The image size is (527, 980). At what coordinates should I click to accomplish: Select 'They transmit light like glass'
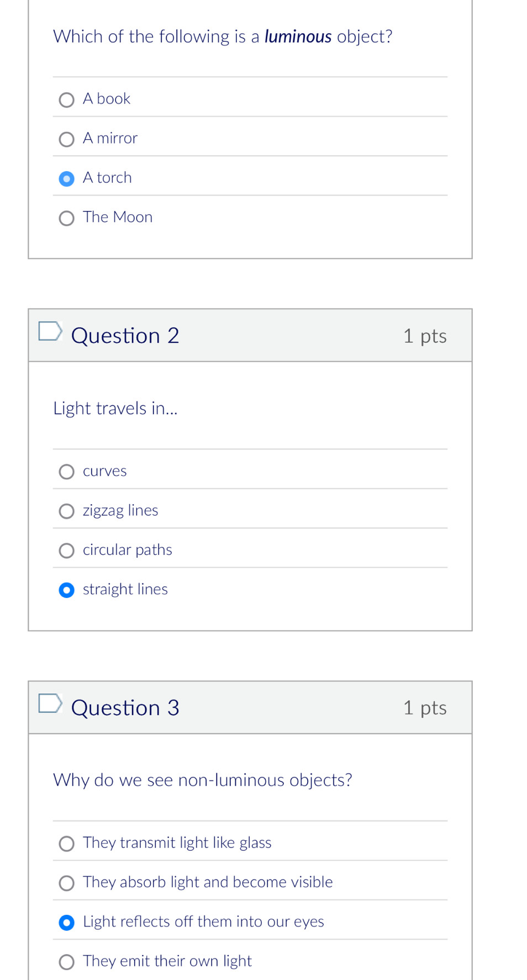[67, 844]
